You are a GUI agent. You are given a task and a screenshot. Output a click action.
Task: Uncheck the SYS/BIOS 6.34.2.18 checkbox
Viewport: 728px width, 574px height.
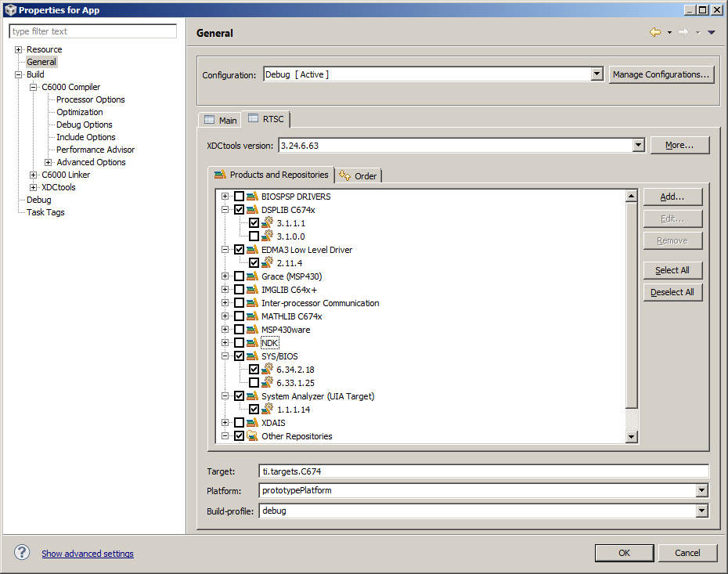(x=254, y=370)
